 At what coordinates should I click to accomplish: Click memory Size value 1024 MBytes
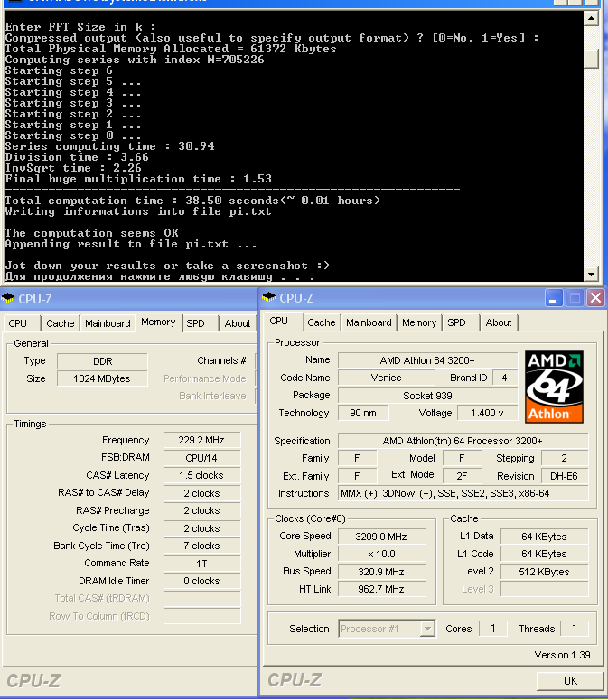102,378
